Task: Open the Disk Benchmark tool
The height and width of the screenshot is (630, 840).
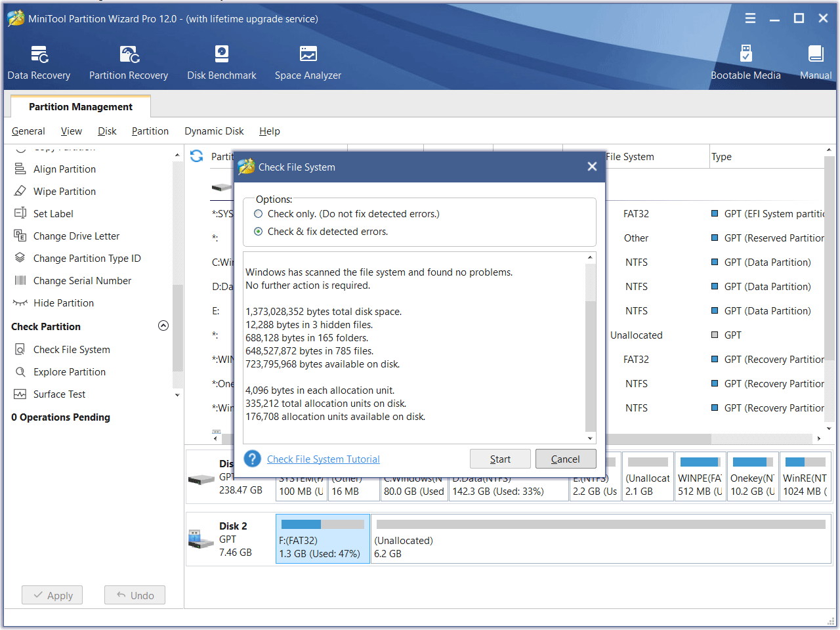Action: tap(221, 62)
